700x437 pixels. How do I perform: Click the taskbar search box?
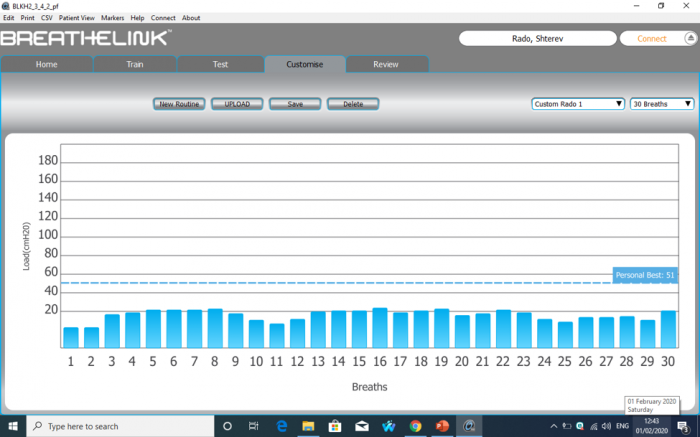tap(121, 426)
